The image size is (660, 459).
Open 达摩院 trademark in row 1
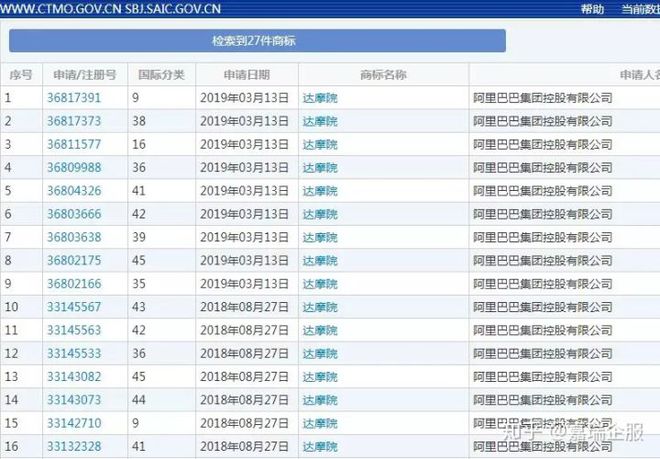pyautogui.click(x=320, y=98)
